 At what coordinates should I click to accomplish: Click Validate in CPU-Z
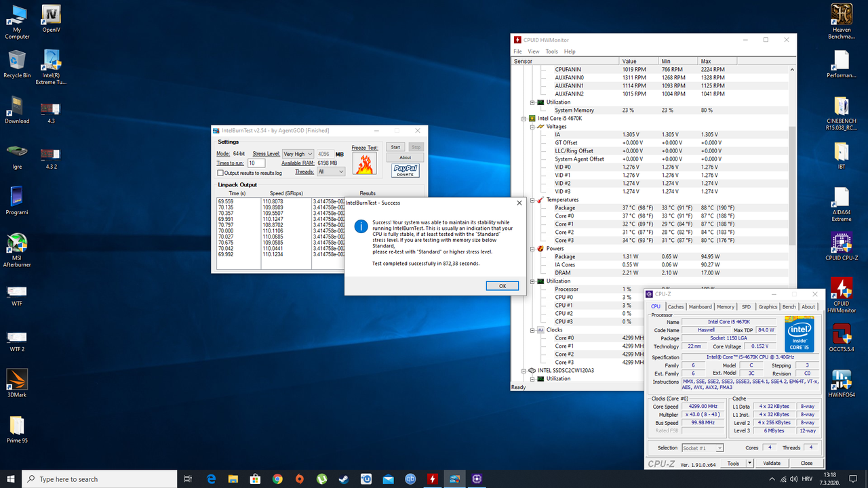772,464
